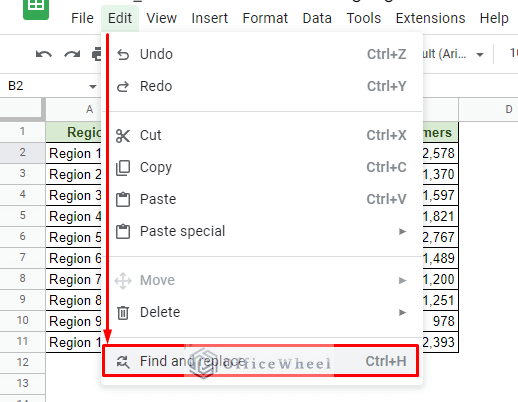Image resolution: width=518 pixels, height=402 pixels.
Task: Open the Tools menu
Action: coord(363,18)
